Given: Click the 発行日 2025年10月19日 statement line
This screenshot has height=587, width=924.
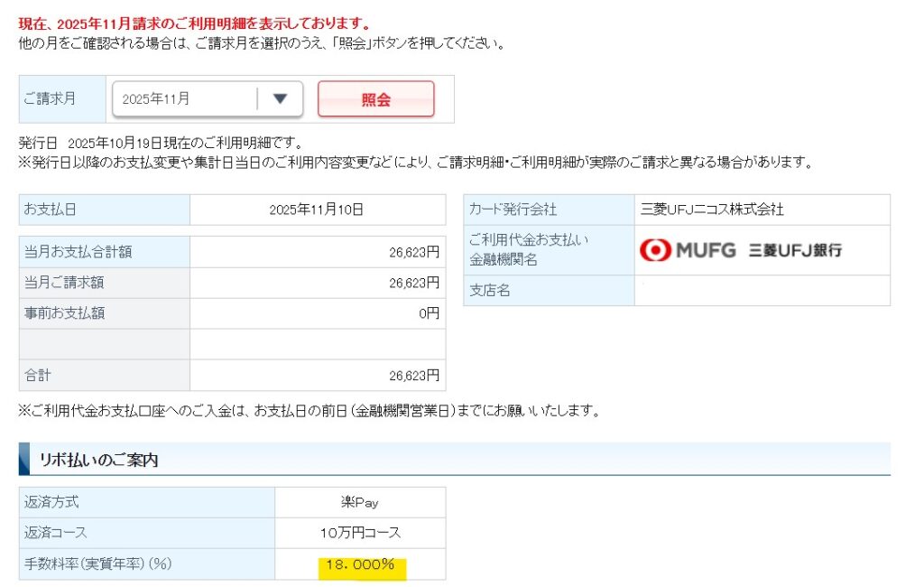Looking at the screenshot, I should (x=161, y=144).
